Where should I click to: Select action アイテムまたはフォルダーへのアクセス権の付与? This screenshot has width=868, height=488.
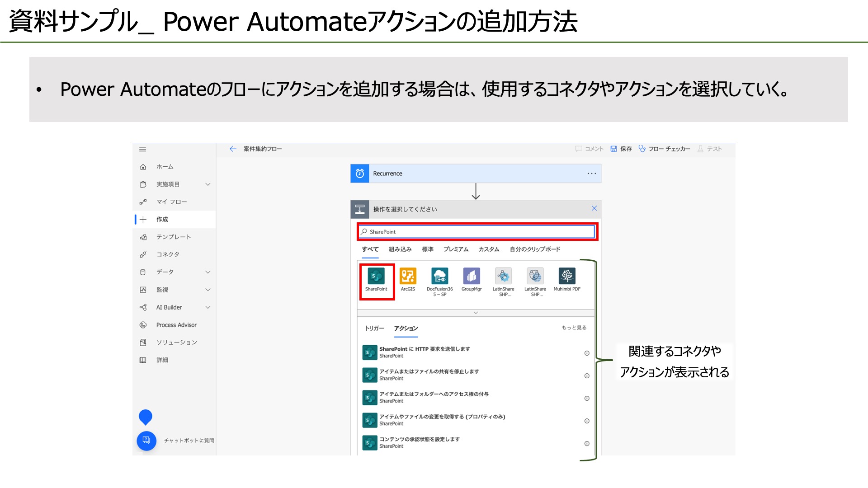476,398
